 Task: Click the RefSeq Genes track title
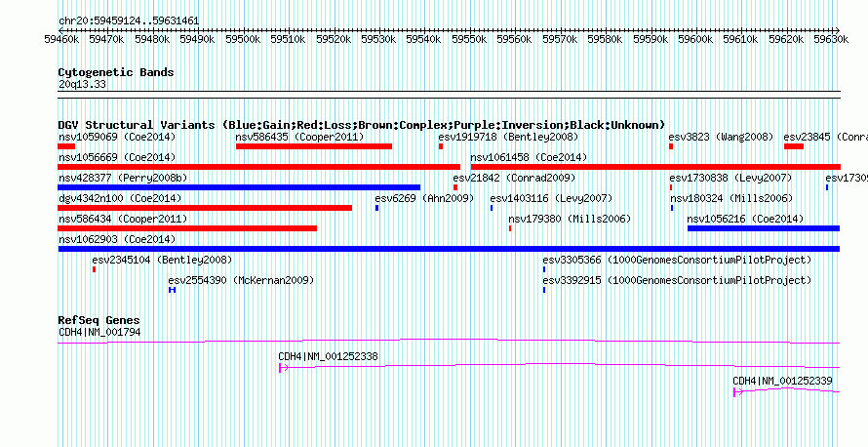[x=99, y=320]
